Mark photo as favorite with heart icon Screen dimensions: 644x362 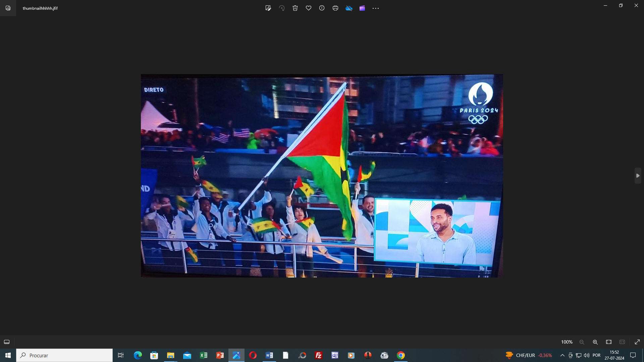(309, 8)
